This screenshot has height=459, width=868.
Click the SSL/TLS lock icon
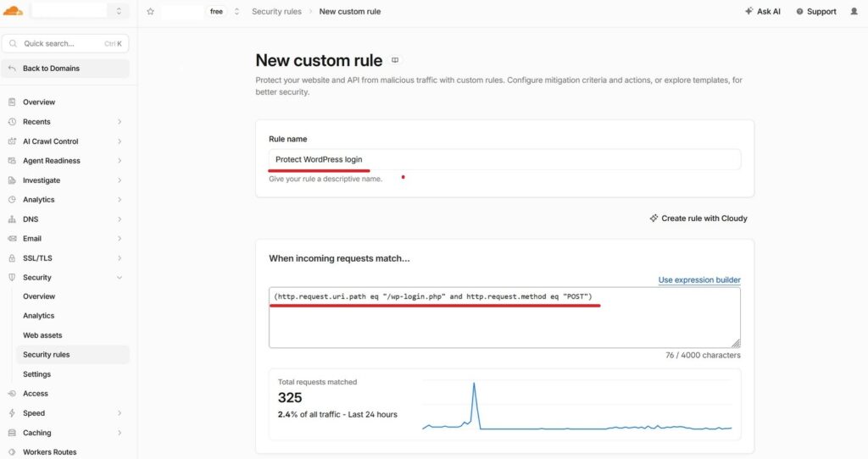[x=12, y=258]
